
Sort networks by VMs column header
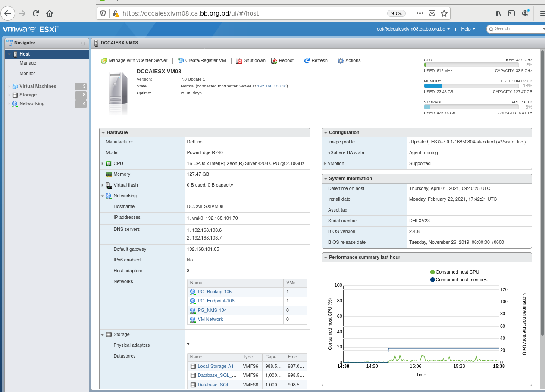tap(296, 283)
